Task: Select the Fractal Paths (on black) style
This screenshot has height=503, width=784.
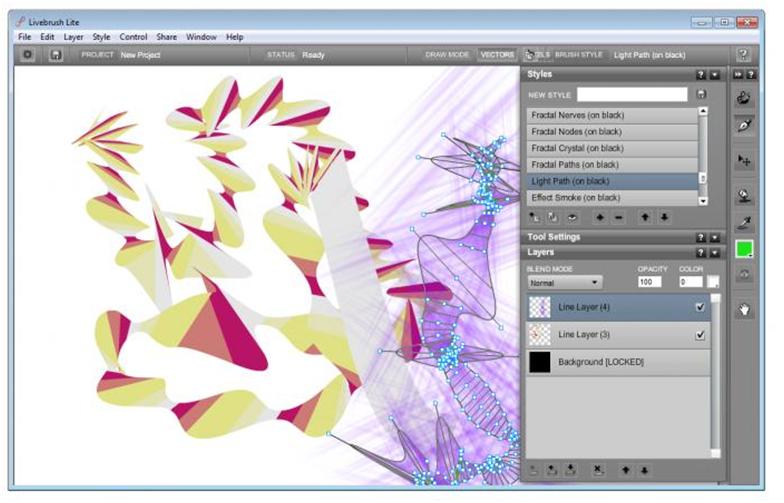Action: tap(612, 164)
